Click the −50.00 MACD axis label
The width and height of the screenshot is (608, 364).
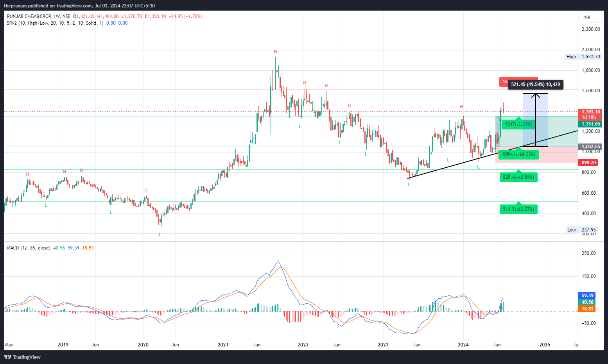pyautogui.click(x=589, y=323)
